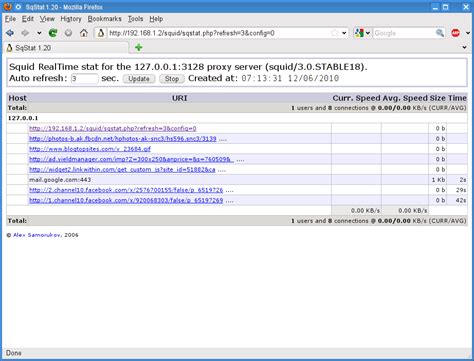
Task: Open the File menu
Action: coord(10,19)
